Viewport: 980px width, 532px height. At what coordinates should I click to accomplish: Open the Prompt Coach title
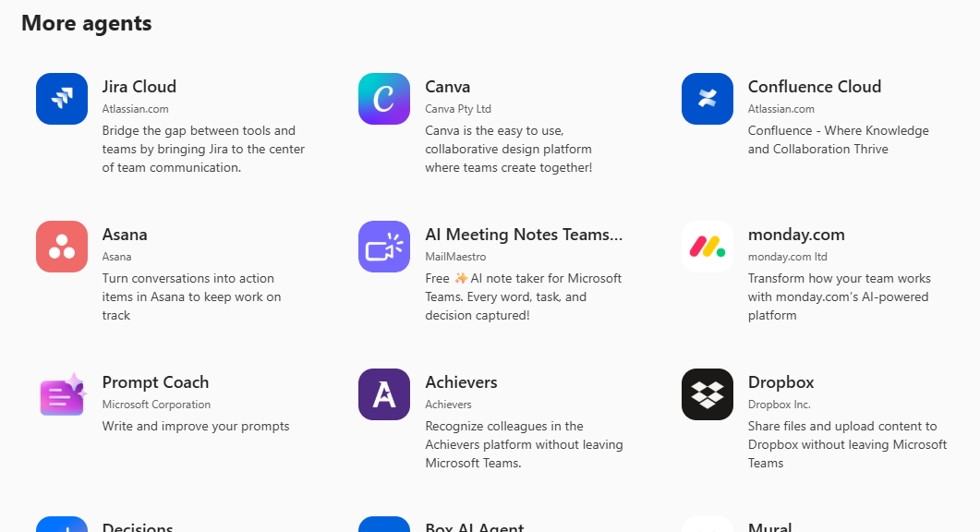click(155, 382)
